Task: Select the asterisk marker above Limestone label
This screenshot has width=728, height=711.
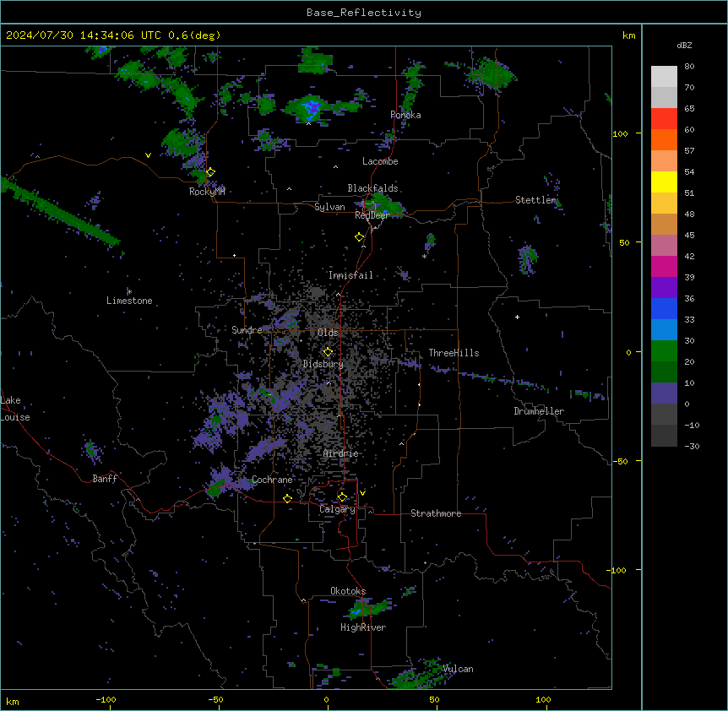Action: point(129,292)
